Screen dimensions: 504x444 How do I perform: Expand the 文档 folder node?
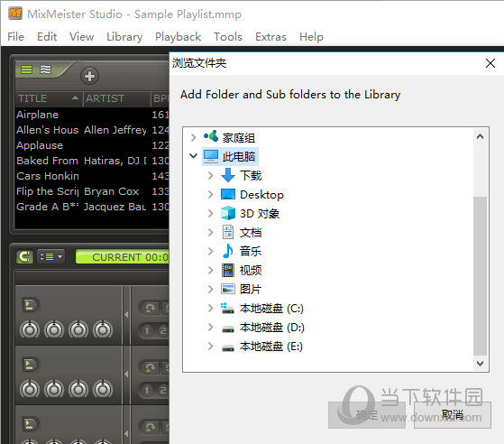[x=211, y=232]
